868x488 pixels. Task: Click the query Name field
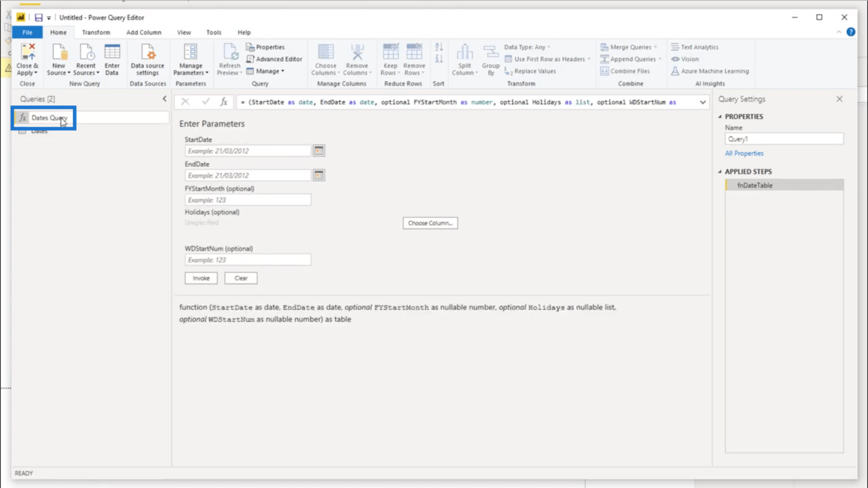pyautogui.click(x=784, y=139)
